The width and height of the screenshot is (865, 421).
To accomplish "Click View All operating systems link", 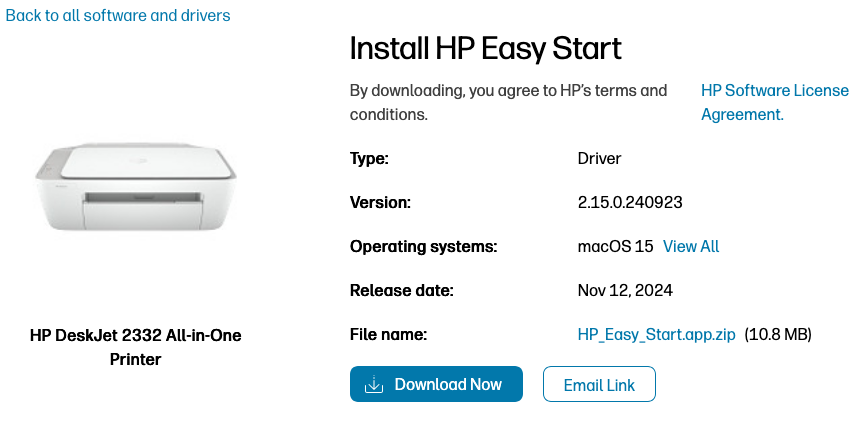I will 691,246.
